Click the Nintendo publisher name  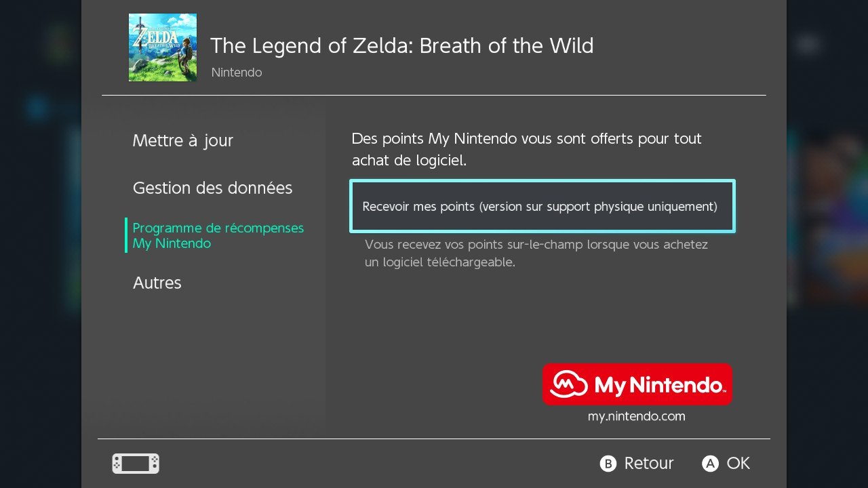click(236, 73)
